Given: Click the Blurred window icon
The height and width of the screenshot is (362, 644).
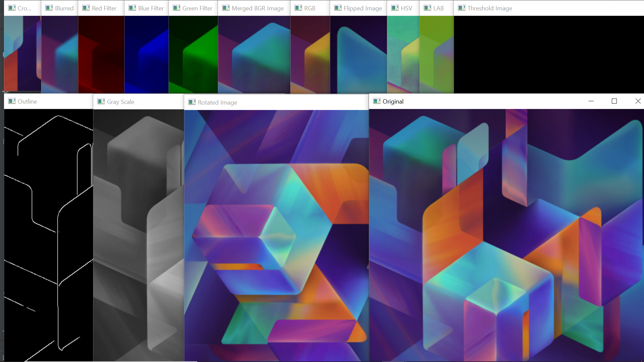Looking at the screenshot, I should pyautogui.click(x=49, y=8).
